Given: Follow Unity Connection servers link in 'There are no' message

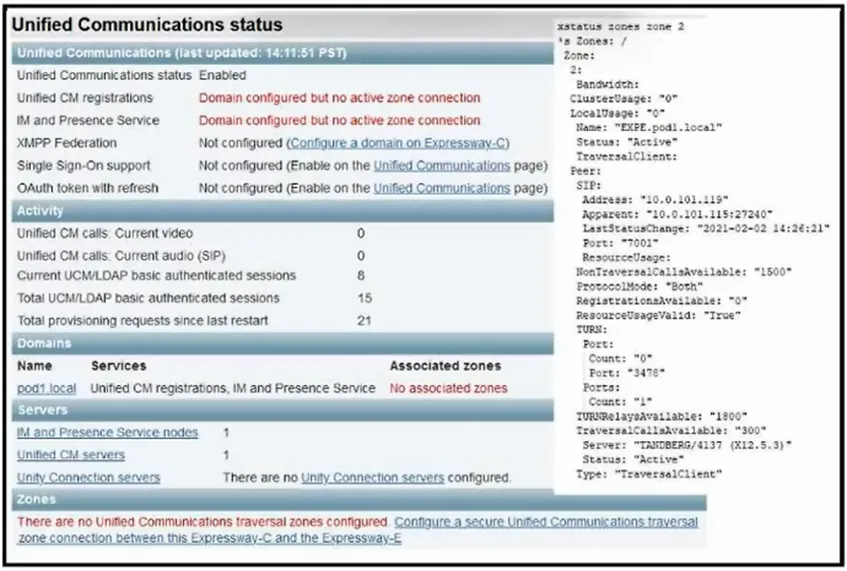Looking at the screenshot, I should click(x=373, y=478).
